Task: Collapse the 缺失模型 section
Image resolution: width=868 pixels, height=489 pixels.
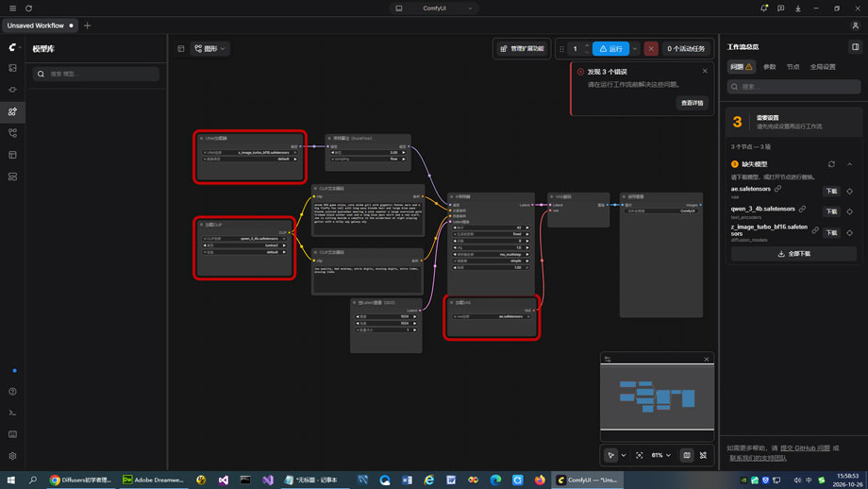Action: (x=850, y=164)
